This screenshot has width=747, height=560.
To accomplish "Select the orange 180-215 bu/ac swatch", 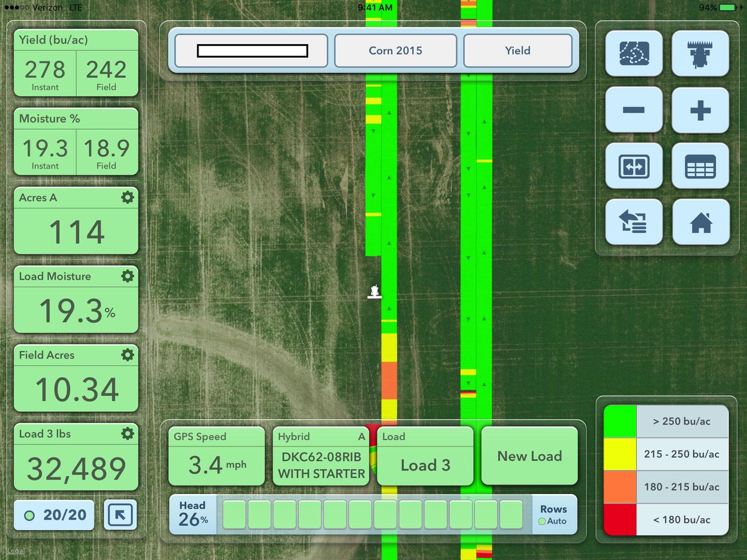I will point(620,487).
